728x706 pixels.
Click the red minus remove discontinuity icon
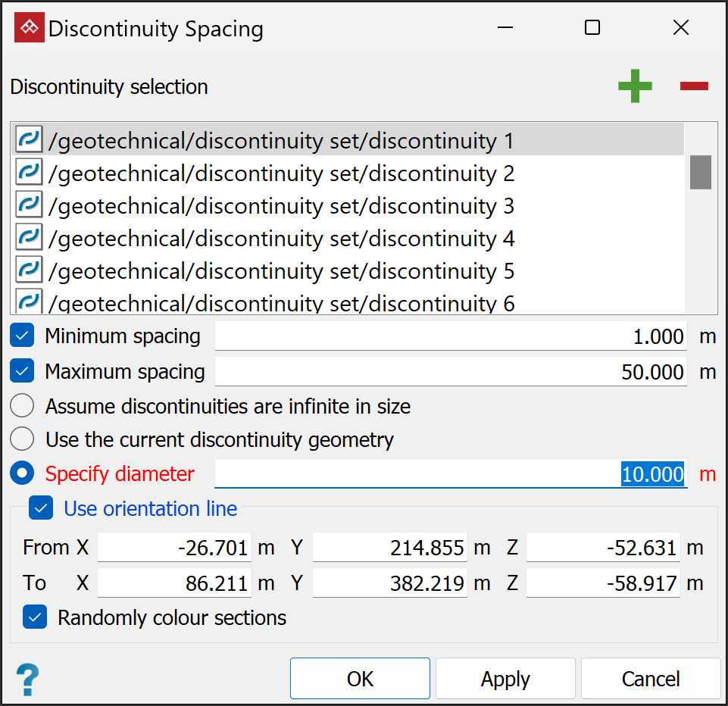(x=693, y=86)
